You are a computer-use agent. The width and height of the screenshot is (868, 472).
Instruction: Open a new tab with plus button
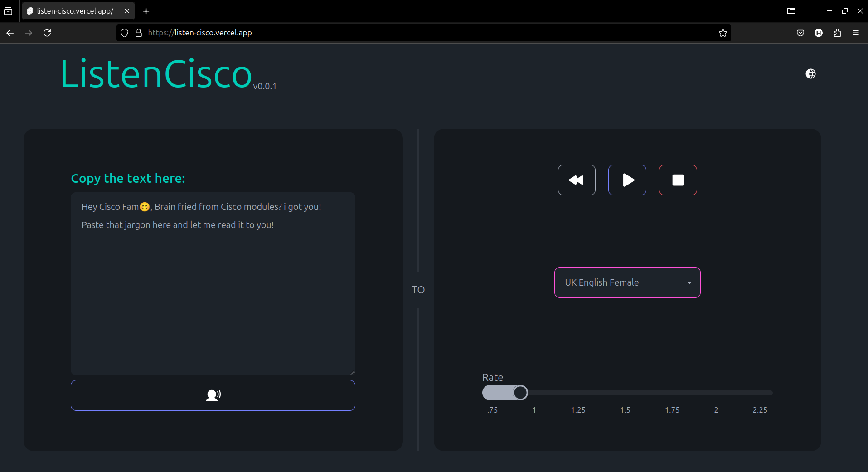[x=146, y=11]
